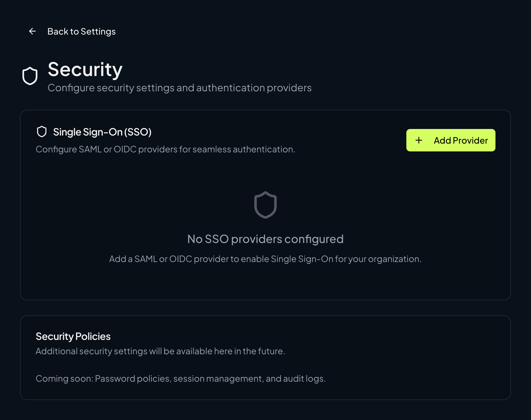Screen dimensions: 531x420
Task: Click the plus icon inside the Add Provider button
Action: click(419, 140)
